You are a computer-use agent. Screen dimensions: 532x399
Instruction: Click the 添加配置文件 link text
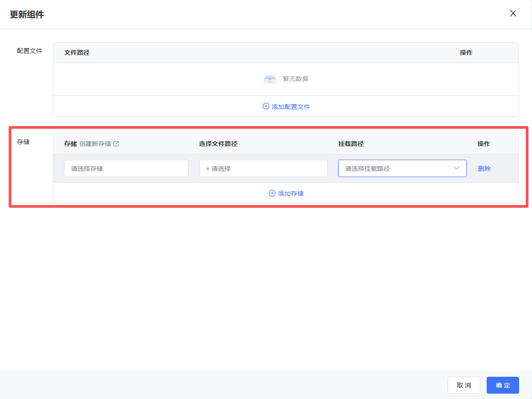(x=291, y=107)
